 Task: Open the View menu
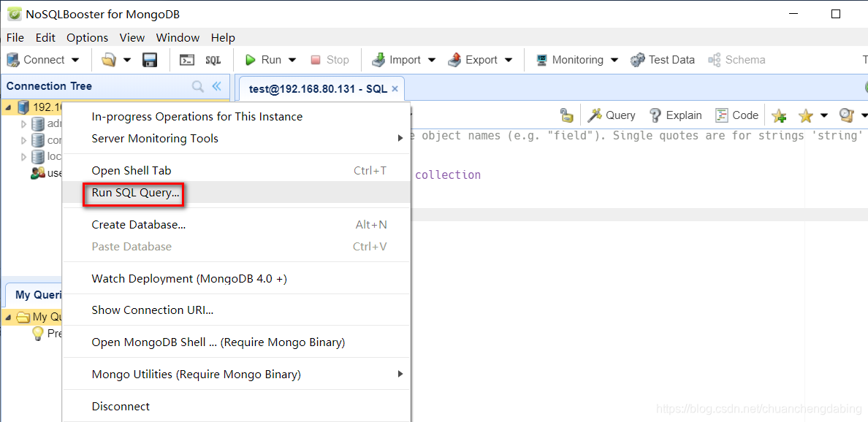pyautogui.click(x=132, y=38)
